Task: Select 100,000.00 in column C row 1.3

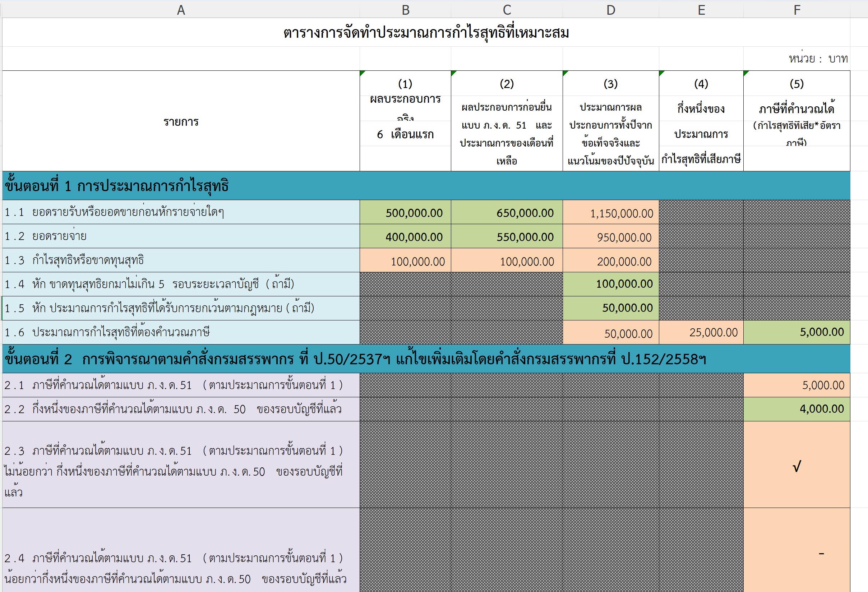Action: (507, 260)
